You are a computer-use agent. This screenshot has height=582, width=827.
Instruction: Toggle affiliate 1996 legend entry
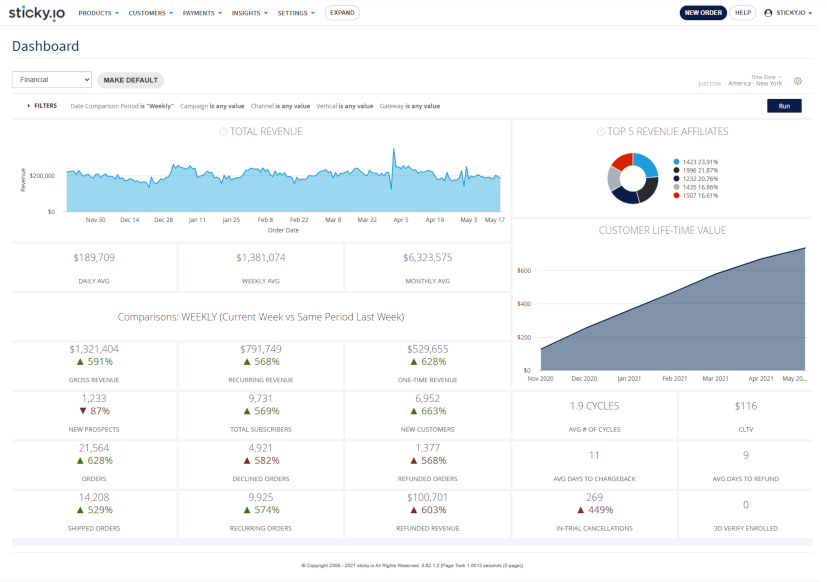pos(700,170)
